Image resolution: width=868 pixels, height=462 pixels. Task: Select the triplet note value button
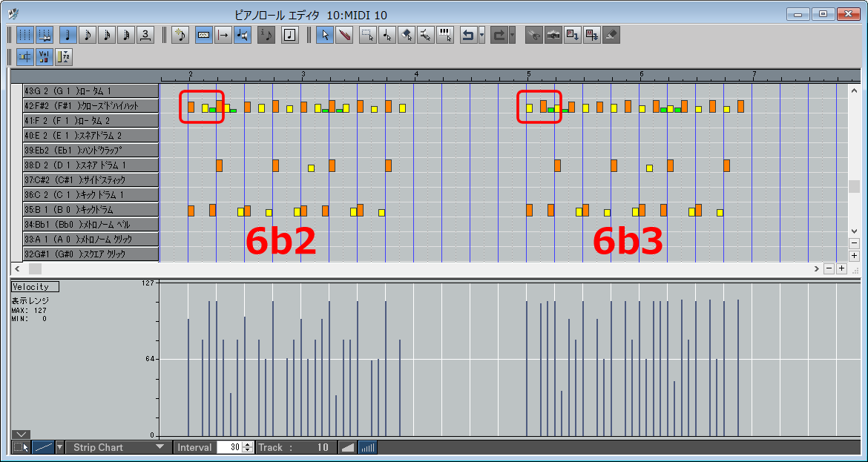[x=145, y=35]
